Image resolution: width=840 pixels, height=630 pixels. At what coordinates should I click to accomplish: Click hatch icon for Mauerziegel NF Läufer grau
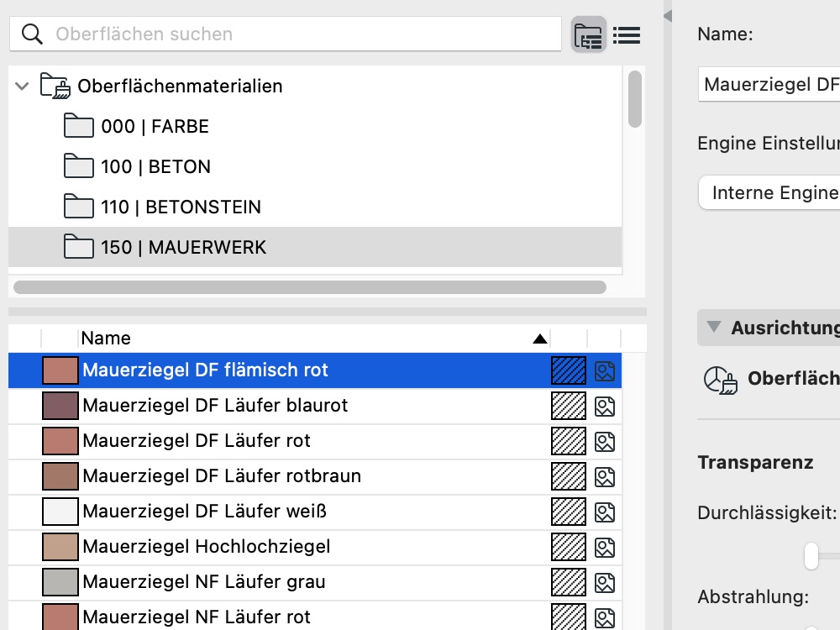(567, 582)
